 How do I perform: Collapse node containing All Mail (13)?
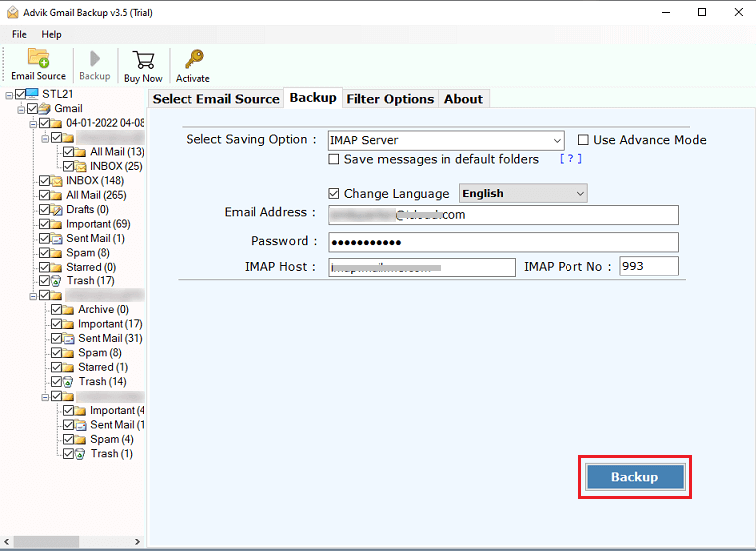[45, 139]
